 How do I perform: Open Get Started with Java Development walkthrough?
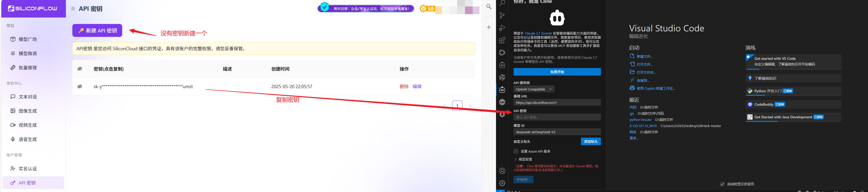point(793,117)
